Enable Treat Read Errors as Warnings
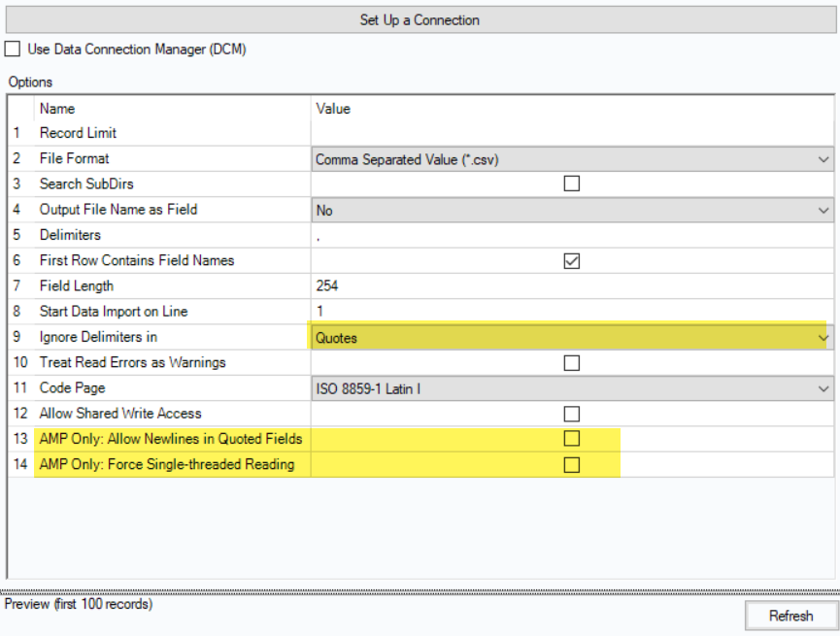Image resolution: width=840 pixels, height=636 pixels. tap(571, 362)
